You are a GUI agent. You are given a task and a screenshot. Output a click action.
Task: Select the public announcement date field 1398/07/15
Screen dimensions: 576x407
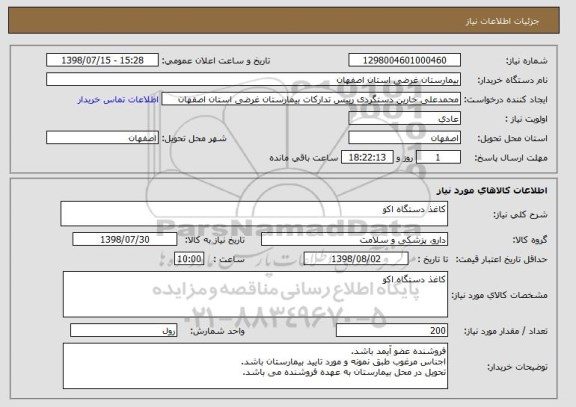[x=102, y=60]
